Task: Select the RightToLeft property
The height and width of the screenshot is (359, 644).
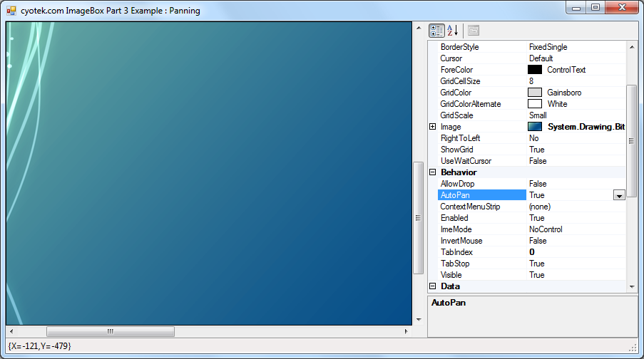Action: 460,138
